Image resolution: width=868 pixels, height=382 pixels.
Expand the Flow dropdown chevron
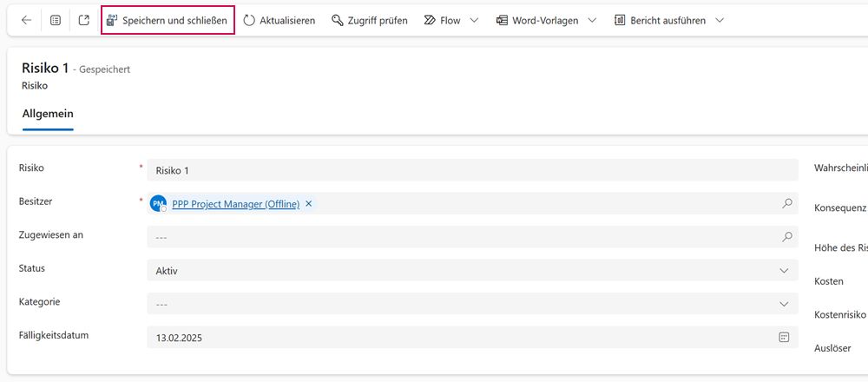pos(474,20)
